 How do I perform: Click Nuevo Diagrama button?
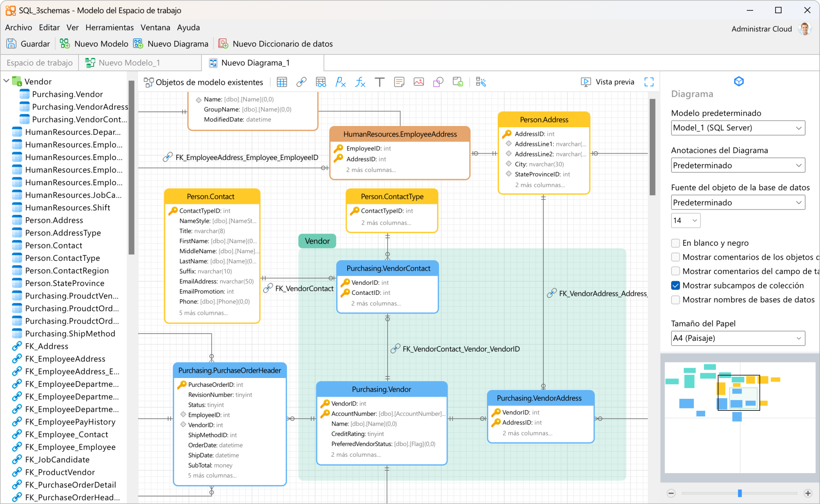(x=171, y=44)
